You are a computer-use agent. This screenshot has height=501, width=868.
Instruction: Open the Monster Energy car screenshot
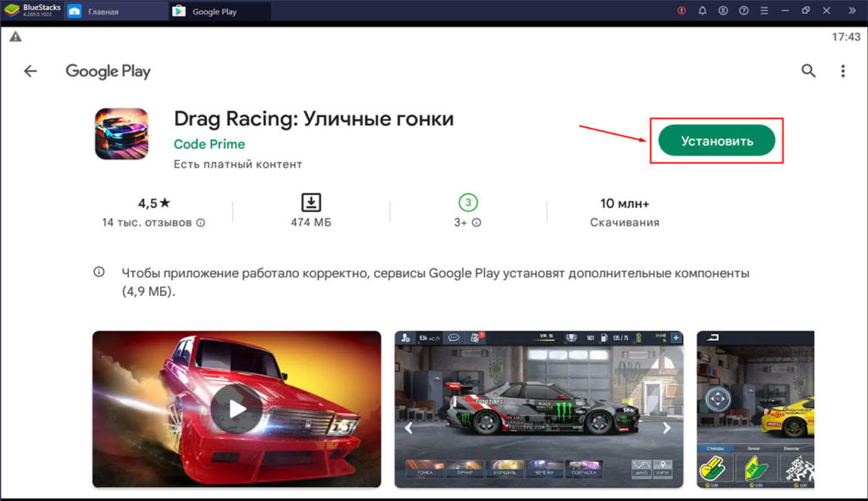point(538,409)
